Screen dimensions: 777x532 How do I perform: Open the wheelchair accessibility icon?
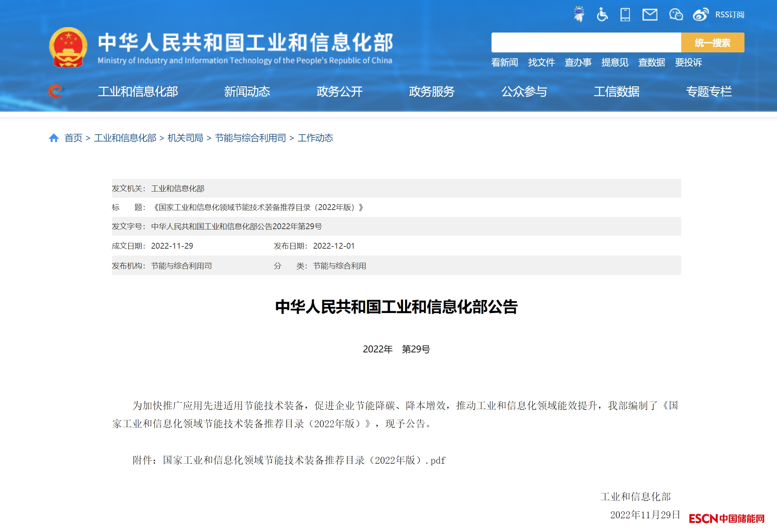click(x=602, y=14)
